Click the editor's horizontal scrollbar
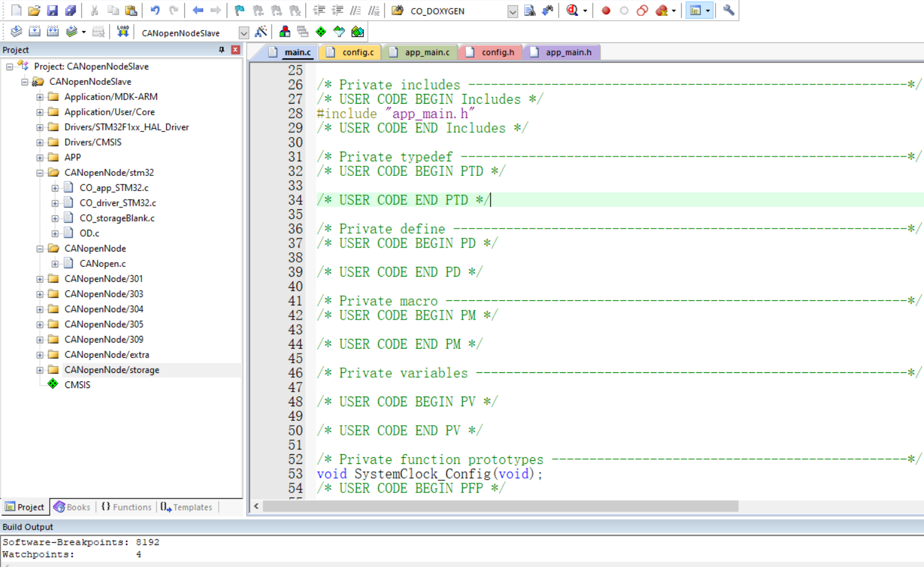 pos(485,506)
